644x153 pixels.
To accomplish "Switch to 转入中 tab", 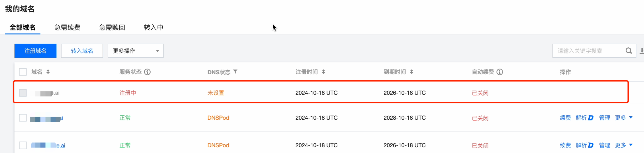I will tap(154, 27).
